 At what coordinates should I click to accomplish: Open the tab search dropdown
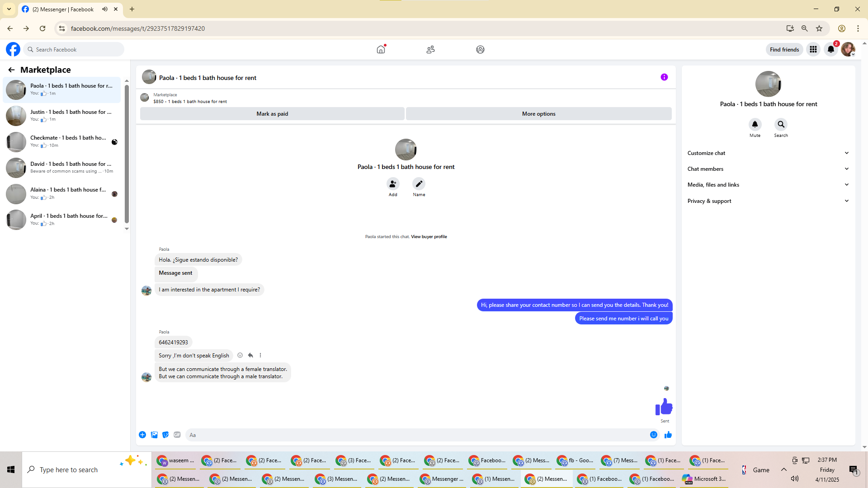(9, 9)
